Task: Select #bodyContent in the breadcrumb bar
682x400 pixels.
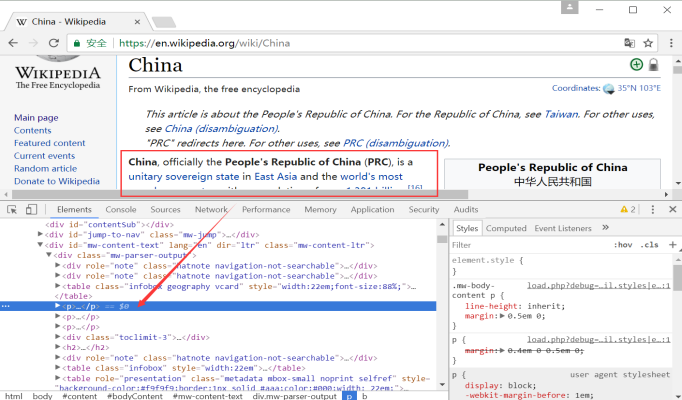Action: (135, 396)
